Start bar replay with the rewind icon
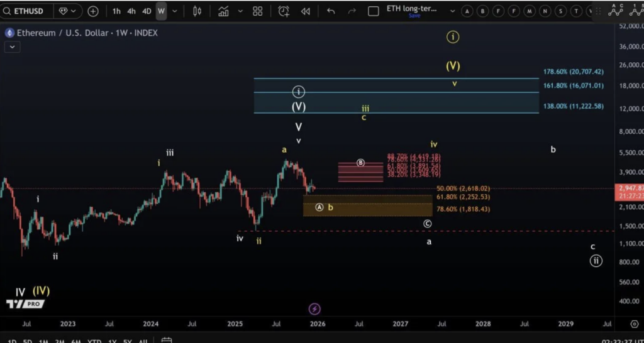The width and height of the screenshot is (644, 343). tap(305, 11)
